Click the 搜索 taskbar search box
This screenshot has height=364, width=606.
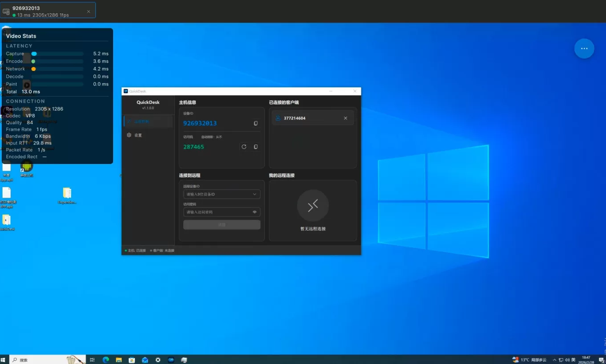[x=48, y=360]
